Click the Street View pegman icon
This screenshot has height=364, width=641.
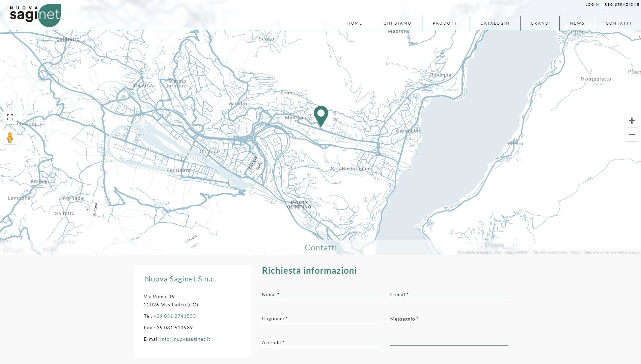point(10,138)
